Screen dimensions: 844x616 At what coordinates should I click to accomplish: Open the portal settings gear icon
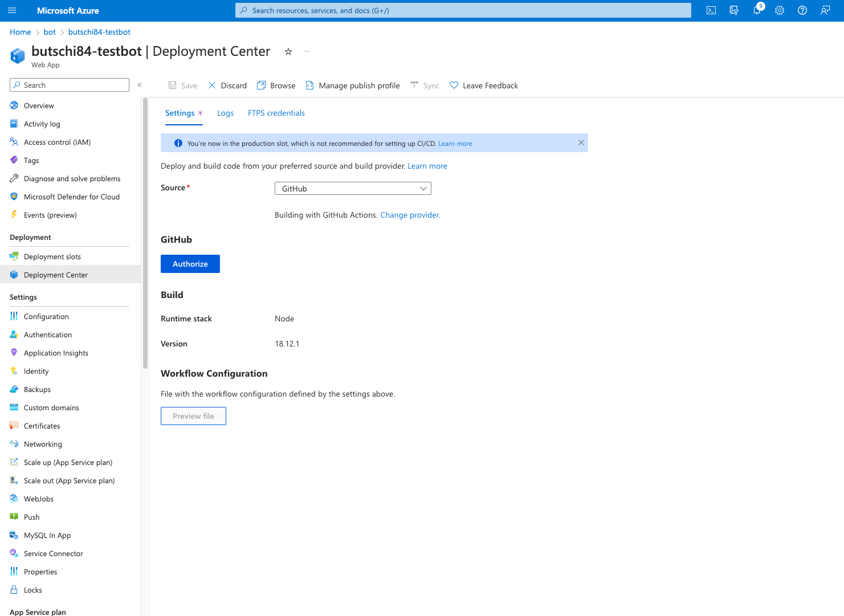click(780, 10)
